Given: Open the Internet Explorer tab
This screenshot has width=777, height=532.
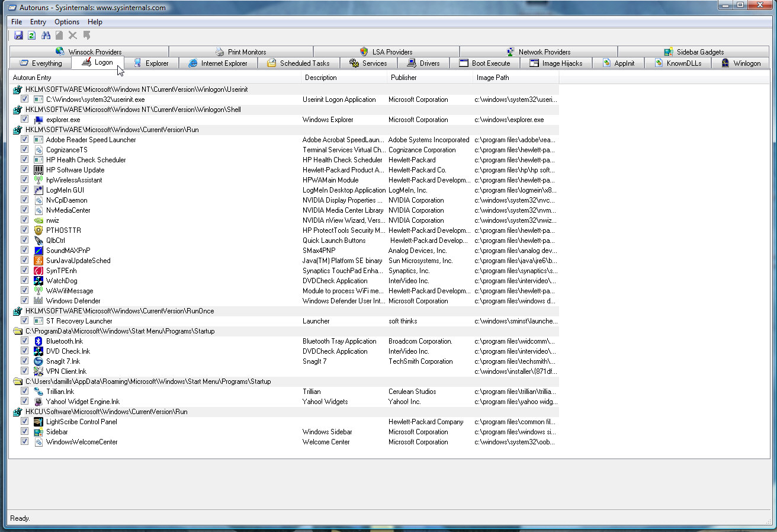Looking at the screenshot, I should [x=217, y=63].
